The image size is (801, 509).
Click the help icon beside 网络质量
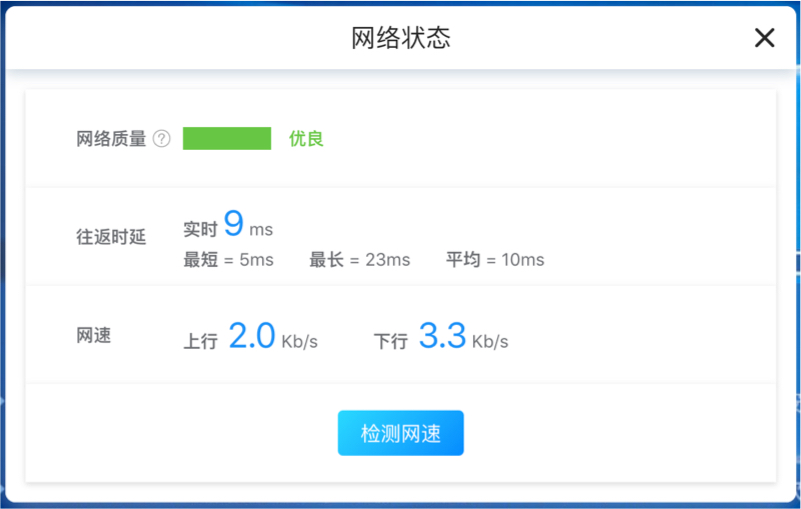(162, 139)
